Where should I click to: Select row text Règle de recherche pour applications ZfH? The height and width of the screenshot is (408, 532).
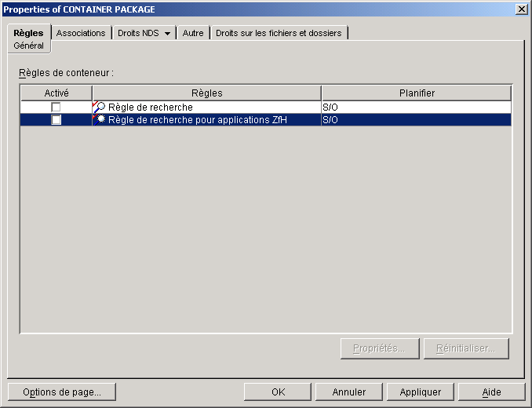198,120
